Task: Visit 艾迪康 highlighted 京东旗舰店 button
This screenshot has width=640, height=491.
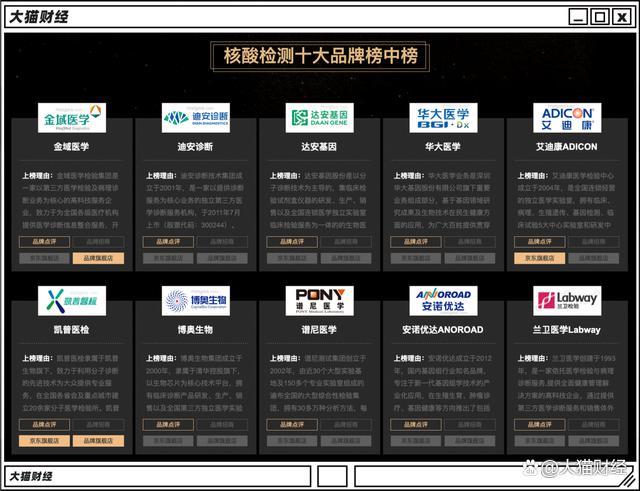Action: 540,258
